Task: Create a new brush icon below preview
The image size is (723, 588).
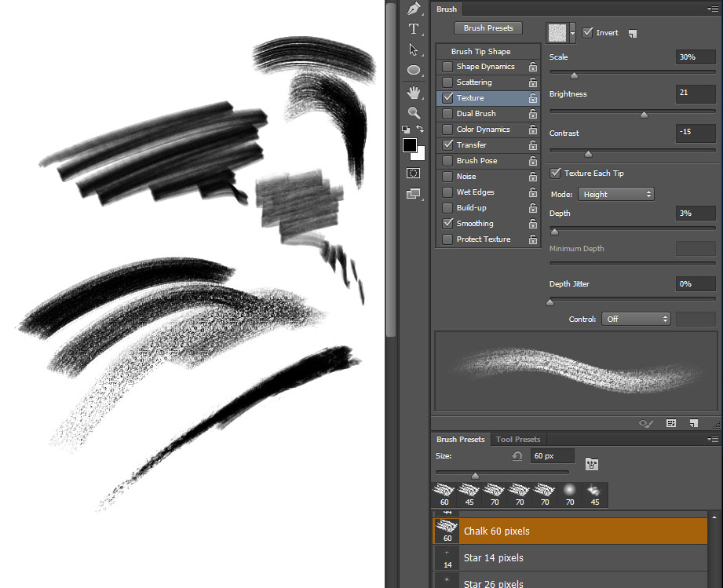Action: [x=694, y=423]
